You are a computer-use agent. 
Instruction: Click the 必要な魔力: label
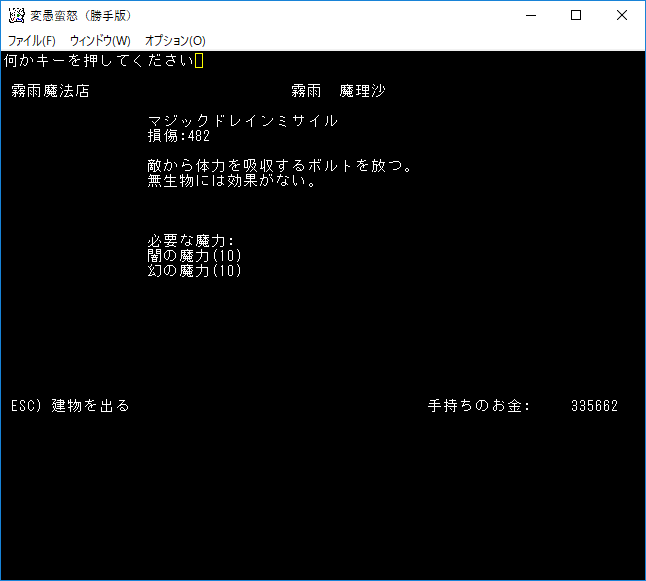pos(190,241)
